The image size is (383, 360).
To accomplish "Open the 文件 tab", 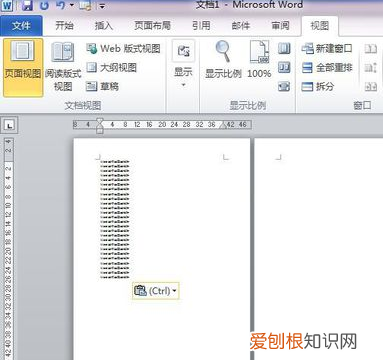I will [21, 26].
